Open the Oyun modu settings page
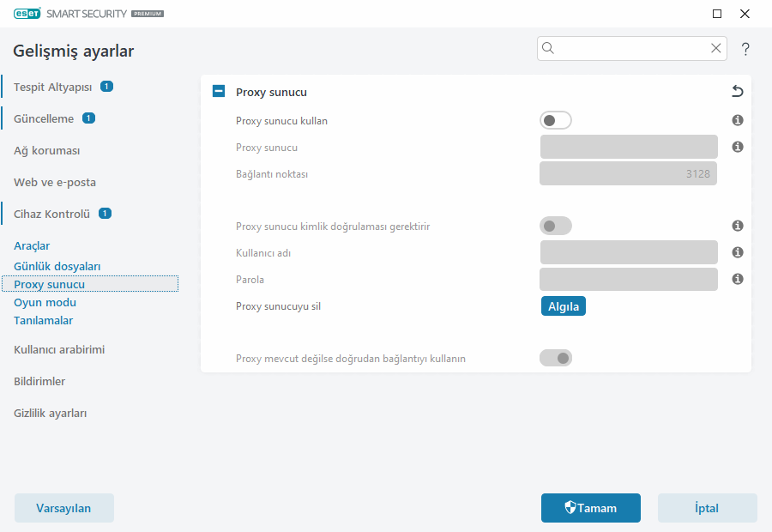Image resolution: width=772 pixels, height=532 pixels. (x=45, y=302)
